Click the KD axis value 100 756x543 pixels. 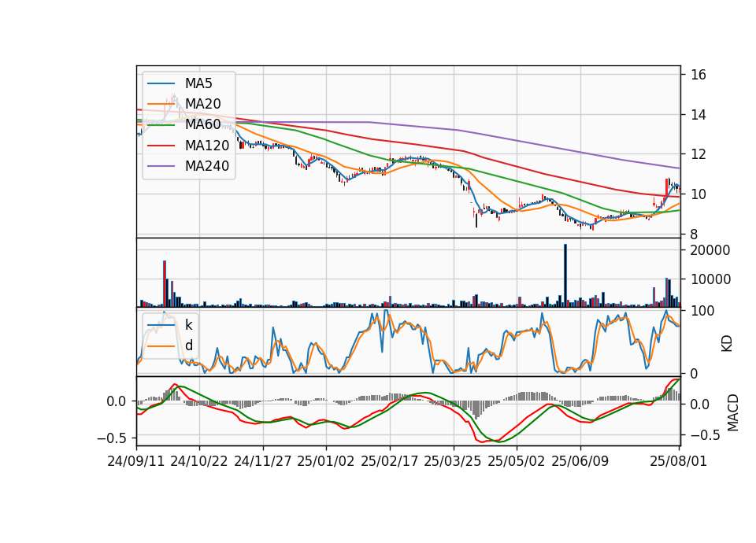click(702, 311)
